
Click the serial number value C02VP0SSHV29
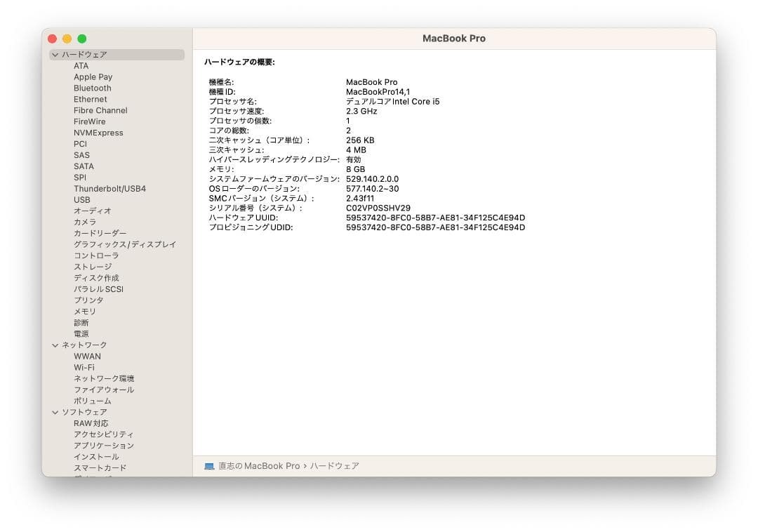click(x=378, y=208)
